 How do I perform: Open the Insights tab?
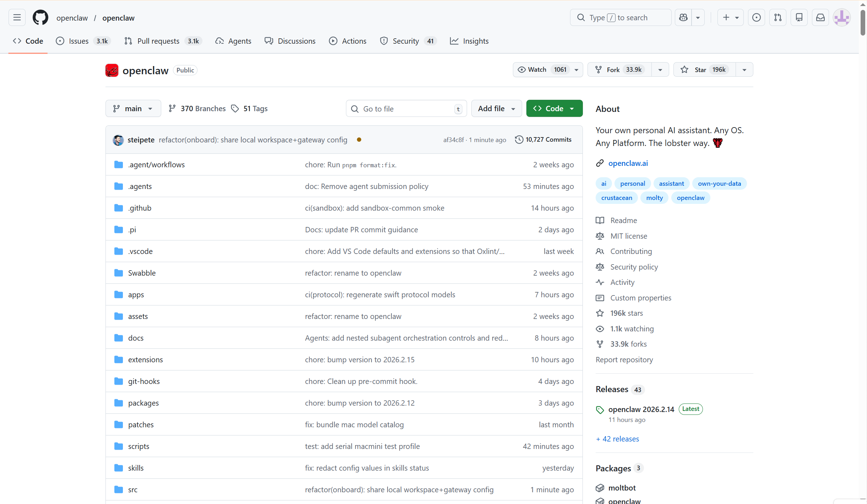tap(469, 41)
